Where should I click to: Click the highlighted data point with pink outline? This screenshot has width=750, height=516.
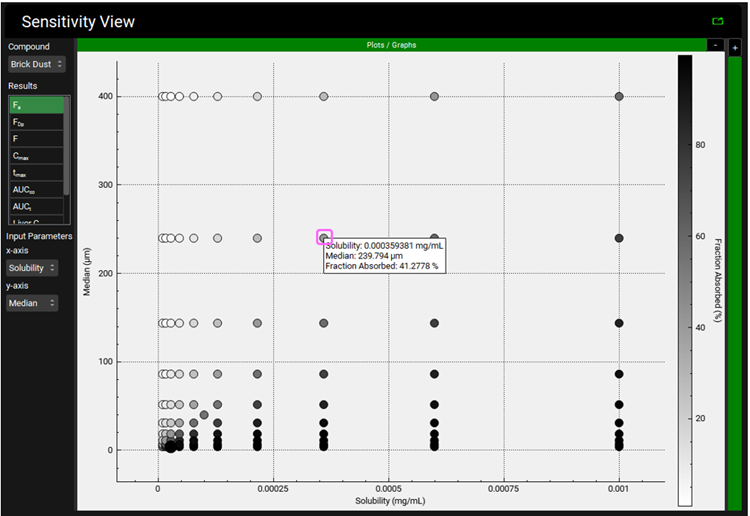pyautogui.click(x=324, y=237)
